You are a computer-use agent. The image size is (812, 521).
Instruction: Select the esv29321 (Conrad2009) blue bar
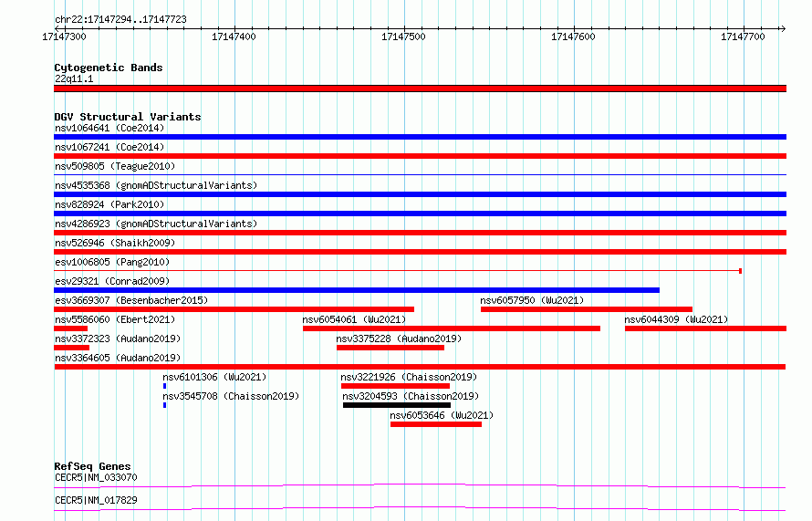(x=357, y=290)
